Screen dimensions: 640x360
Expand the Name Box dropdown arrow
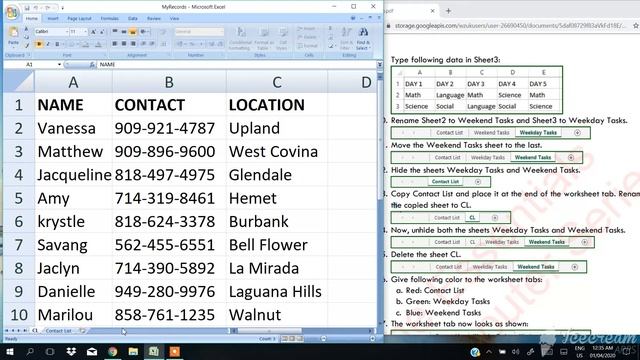(x=59, y=64)
